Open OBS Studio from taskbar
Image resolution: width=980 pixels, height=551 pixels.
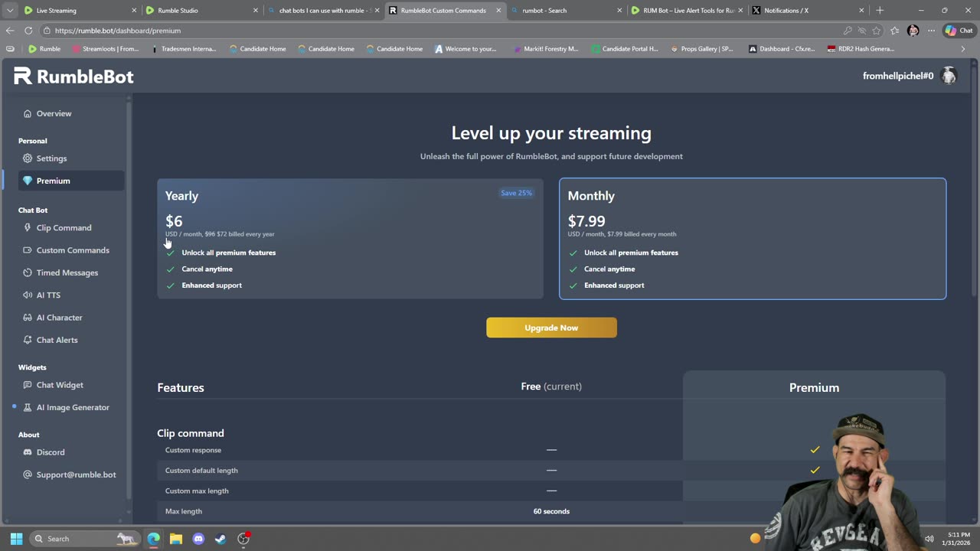click(243, 539)
